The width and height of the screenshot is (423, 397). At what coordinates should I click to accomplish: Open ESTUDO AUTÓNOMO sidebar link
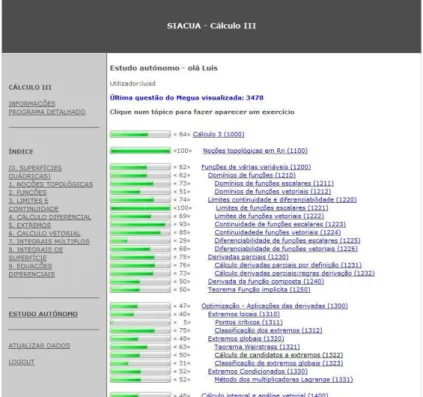coord(43,314)
